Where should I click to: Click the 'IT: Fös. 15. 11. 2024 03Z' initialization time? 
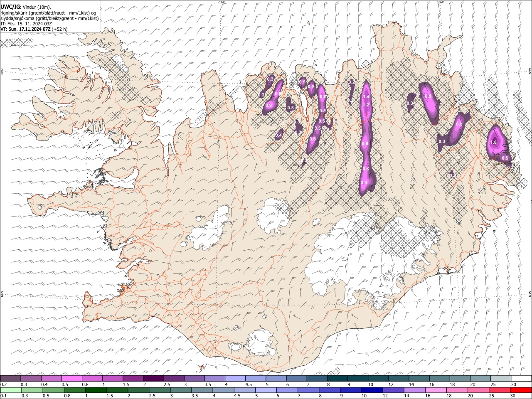tap(26, 24)
